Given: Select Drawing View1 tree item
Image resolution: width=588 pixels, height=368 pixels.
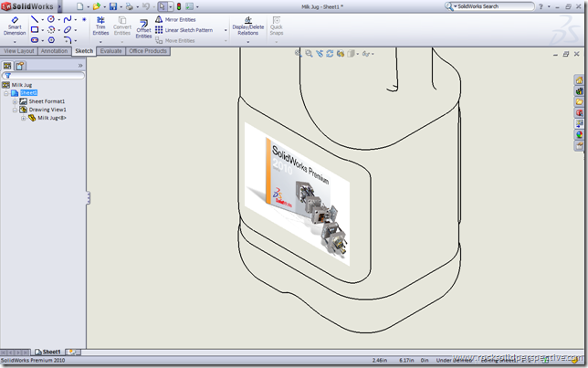Looking at the screenshot, I should (x=47, y=110).
